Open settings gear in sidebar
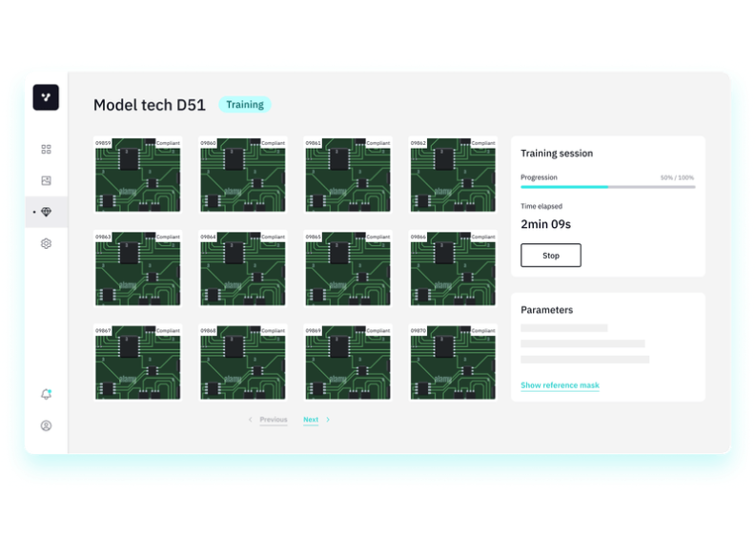The image size is (756, 538). coord(46,243)
